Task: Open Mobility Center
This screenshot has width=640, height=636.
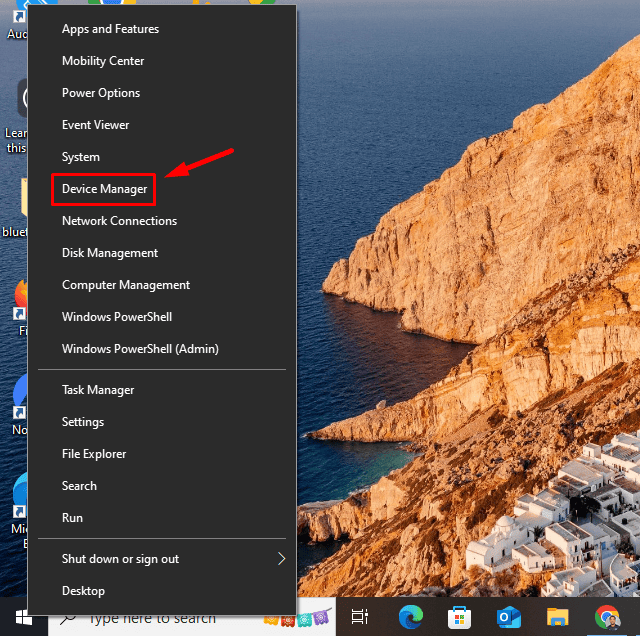Action: pos(162,61)
